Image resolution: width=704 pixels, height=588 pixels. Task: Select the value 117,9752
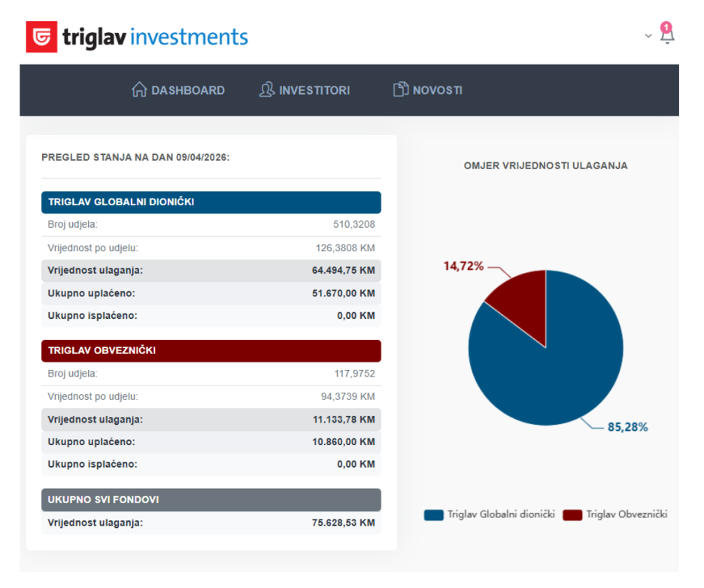click(x=354, y=374)
